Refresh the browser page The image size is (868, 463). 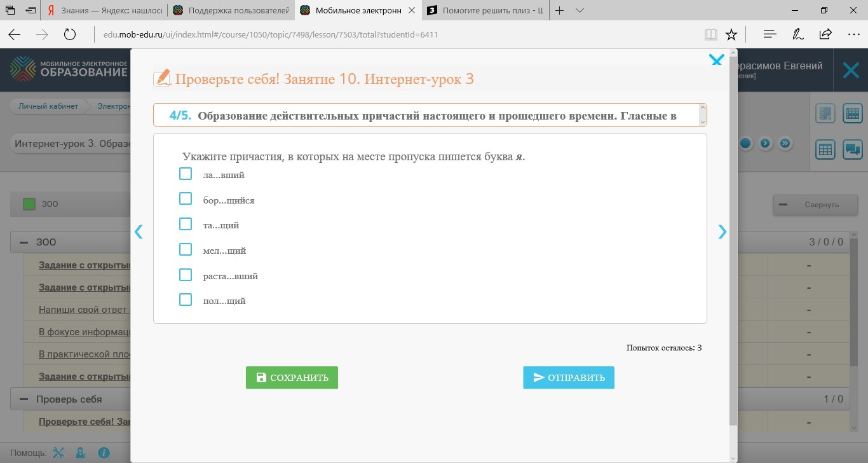[x=70, y=34]
